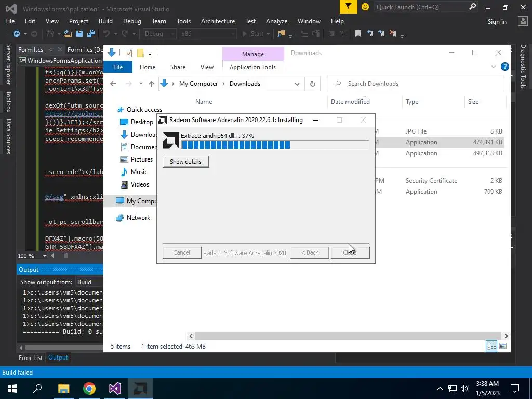Switch to Explorer Share tab

tap(178, 67)
